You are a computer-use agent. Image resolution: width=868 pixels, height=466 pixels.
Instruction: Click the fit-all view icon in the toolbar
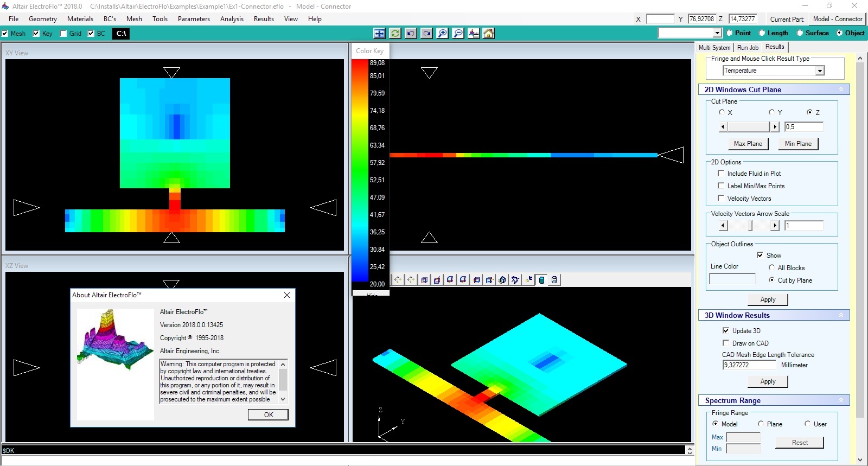pos(380,33)
